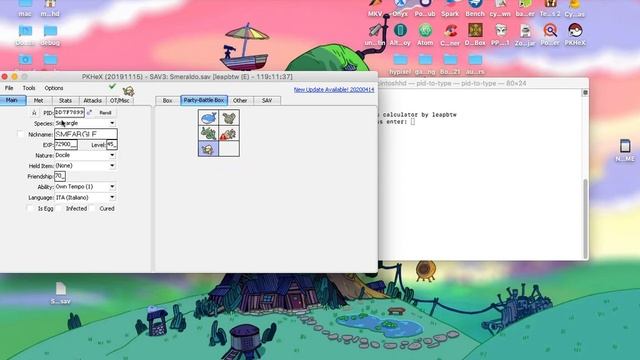Screen dimensions: 640x360
Task: Select the top-right party slot Pokémon
Action: pos(229,118)
